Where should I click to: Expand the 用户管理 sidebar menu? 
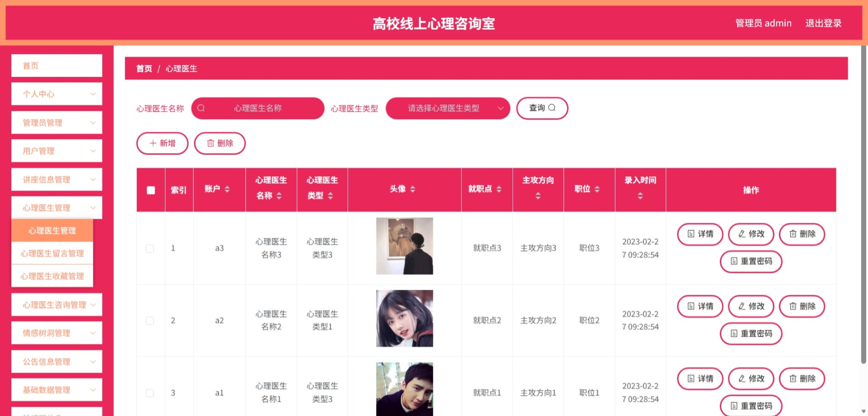57,151
